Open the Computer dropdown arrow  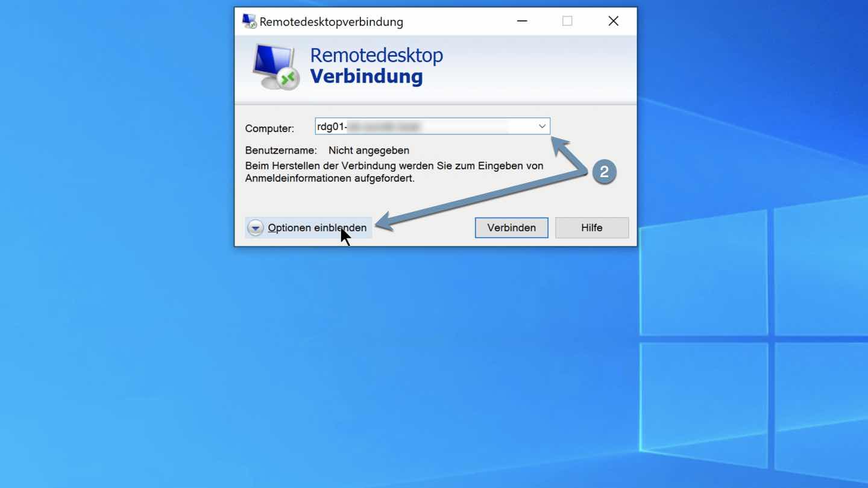click(542, 127)
